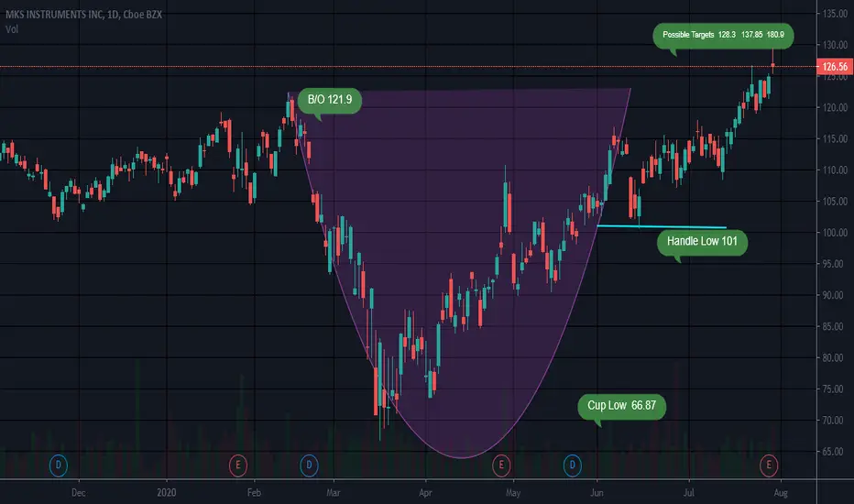Click the 126.56 current price label
The image size is (854, 504).
[835, 67]
